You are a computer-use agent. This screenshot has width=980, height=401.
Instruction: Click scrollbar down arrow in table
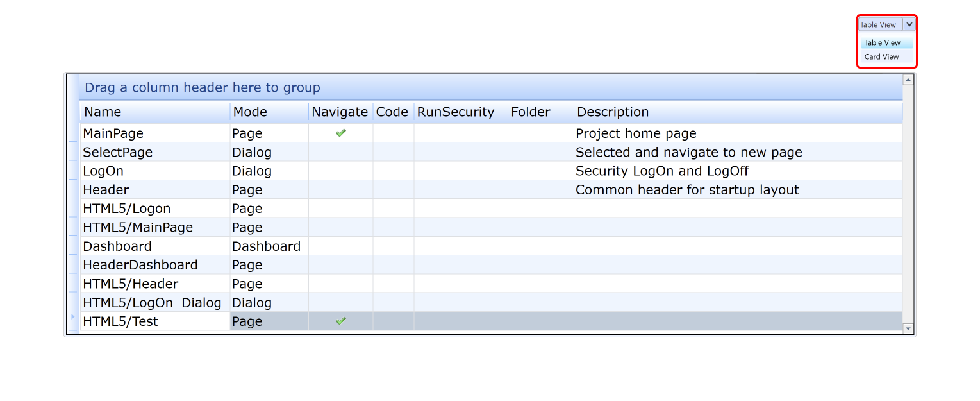pos(908,328)
